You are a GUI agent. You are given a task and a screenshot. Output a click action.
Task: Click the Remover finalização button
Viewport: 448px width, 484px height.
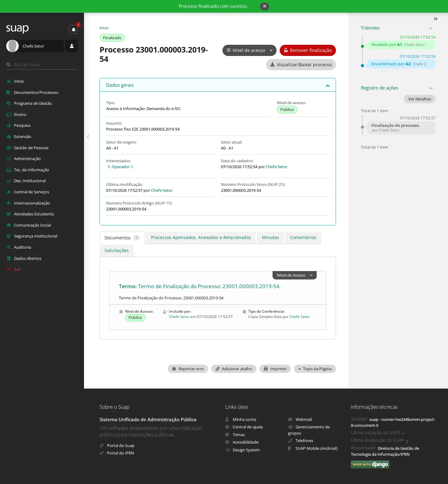[x=308, y=50]
